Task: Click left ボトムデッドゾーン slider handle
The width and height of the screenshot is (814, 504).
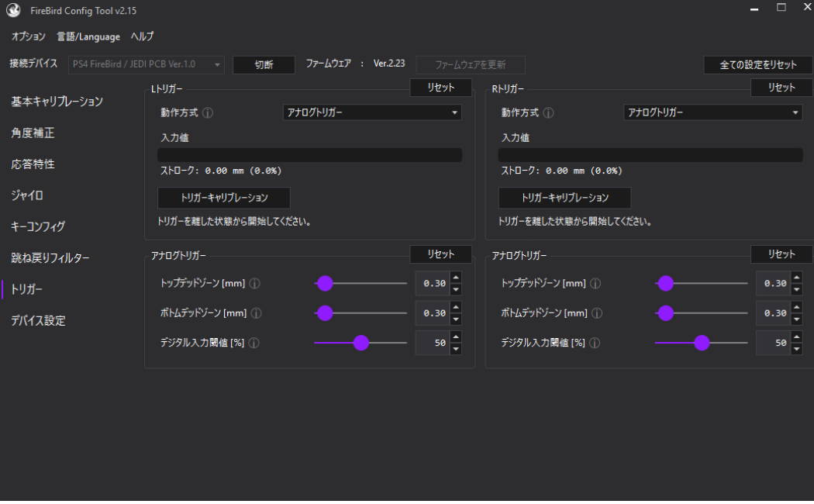Action: (325, 313)
